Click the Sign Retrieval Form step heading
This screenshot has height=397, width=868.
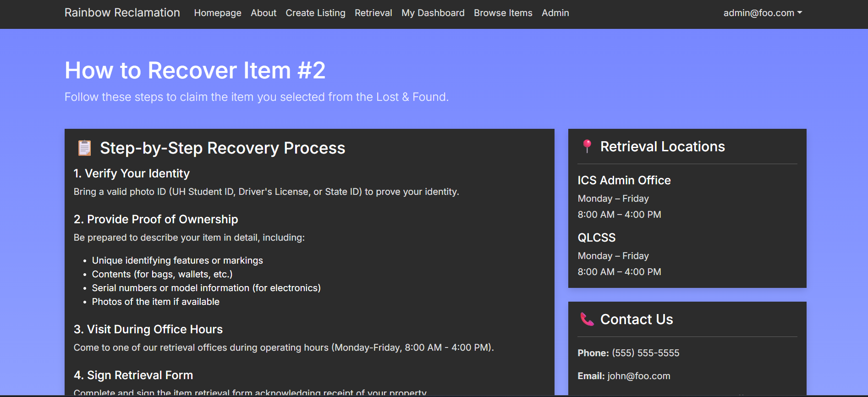pos(133,375)
